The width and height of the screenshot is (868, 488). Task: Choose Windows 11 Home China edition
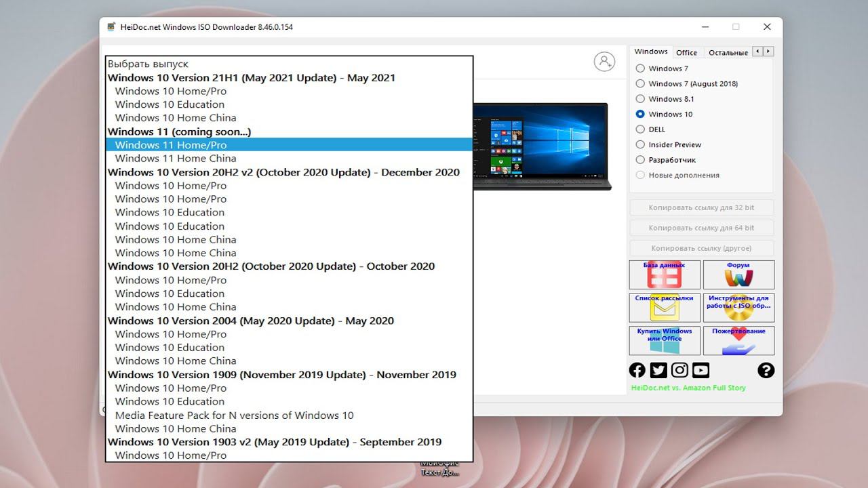click(x=289, y=159)
